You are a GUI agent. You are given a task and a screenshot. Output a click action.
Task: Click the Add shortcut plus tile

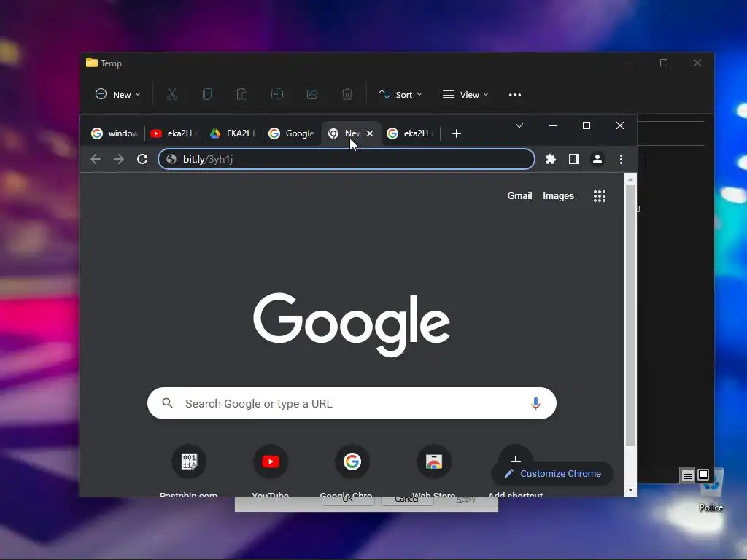[x=516, y=458]
